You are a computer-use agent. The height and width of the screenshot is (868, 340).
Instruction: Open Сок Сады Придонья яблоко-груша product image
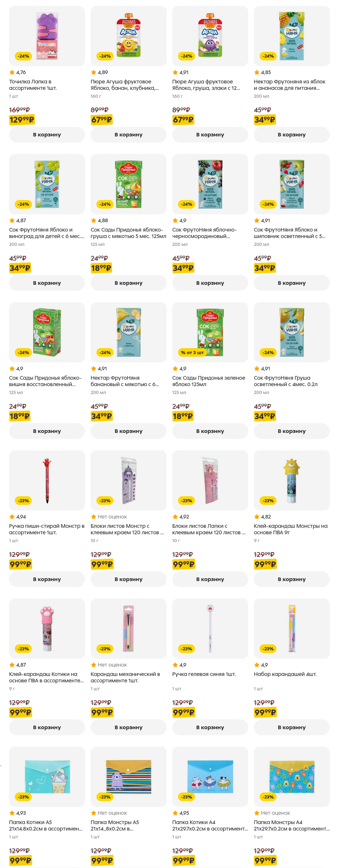click(128, 184)
